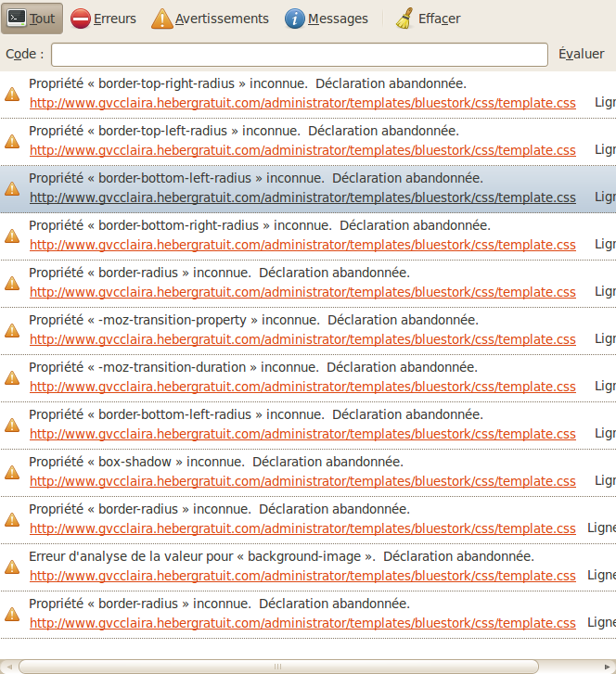Click warning icon beside box-shadow entry
Viewport: 616px width, 674px height.
[x=12, y=472]
